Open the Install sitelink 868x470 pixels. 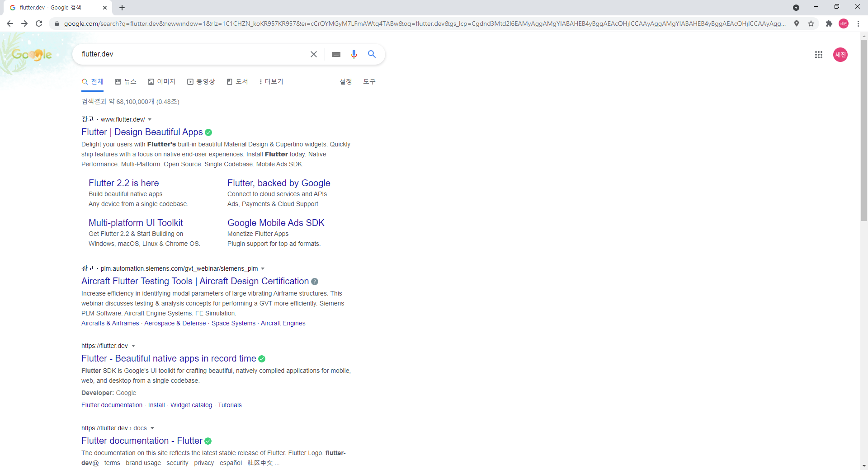[156, 405]
